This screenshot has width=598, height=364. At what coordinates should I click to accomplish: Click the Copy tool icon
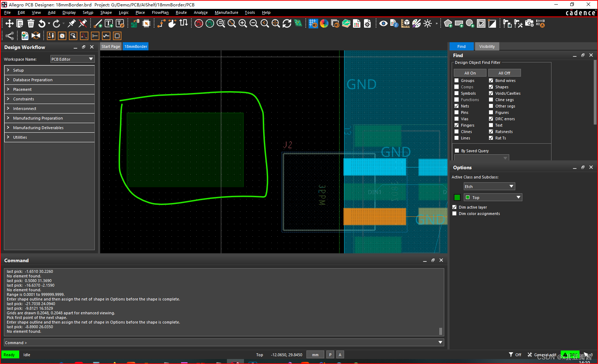(20, 23)
